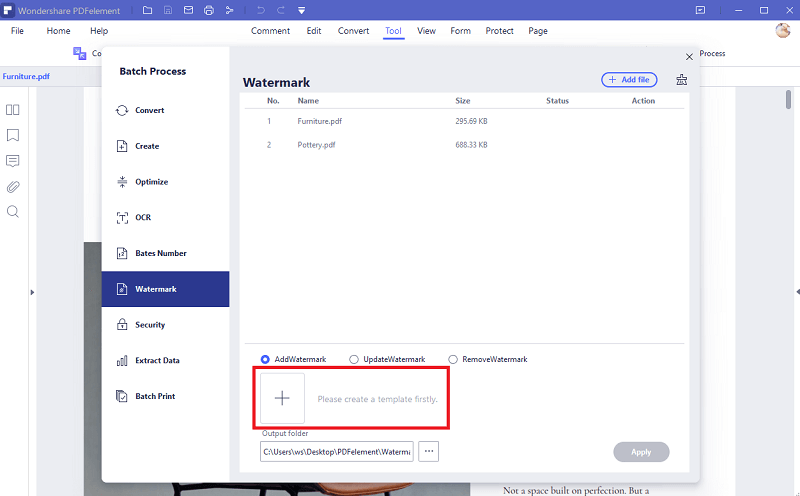Viewport: 800px width, 496px height.
Task: Click the Redo arrow icon
Action: pyautogui.click(x=281, y=10)
